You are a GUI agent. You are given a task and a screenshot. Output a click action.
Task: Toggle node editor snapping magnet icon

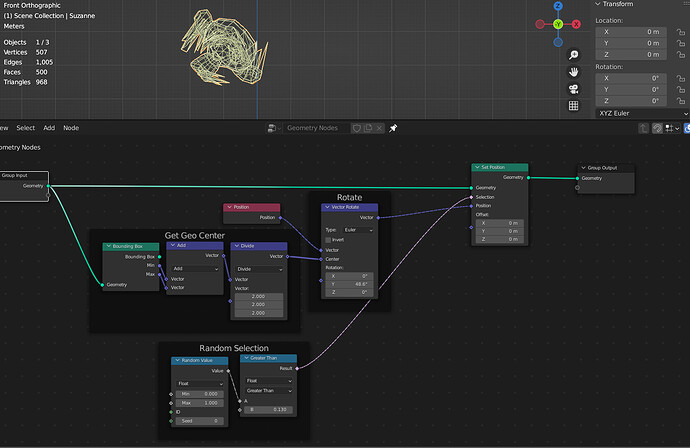657,128
